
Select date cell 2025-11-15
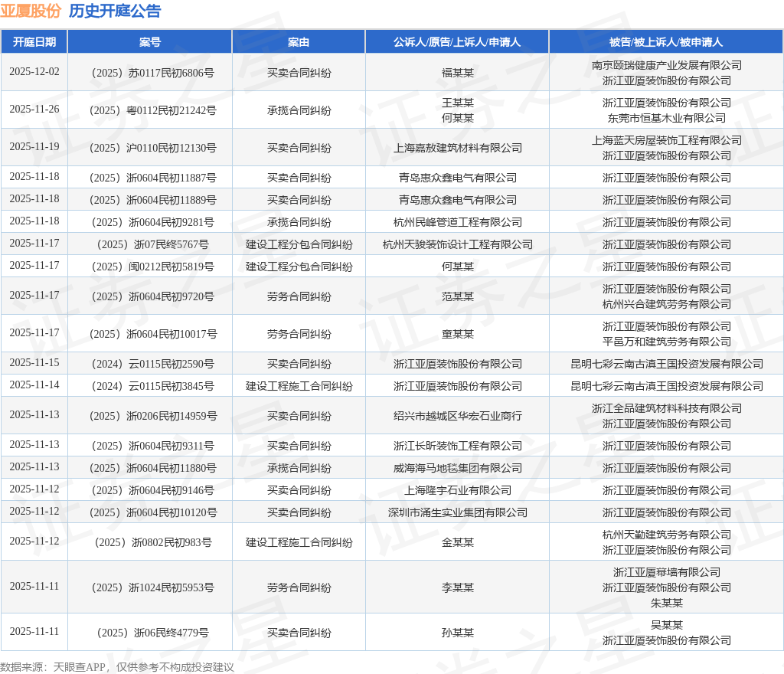(x=34, y=362)
